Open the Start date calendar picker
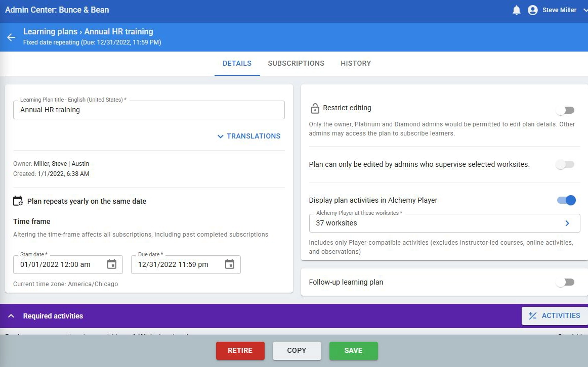The image size is (588, 367). click(112, 264)
